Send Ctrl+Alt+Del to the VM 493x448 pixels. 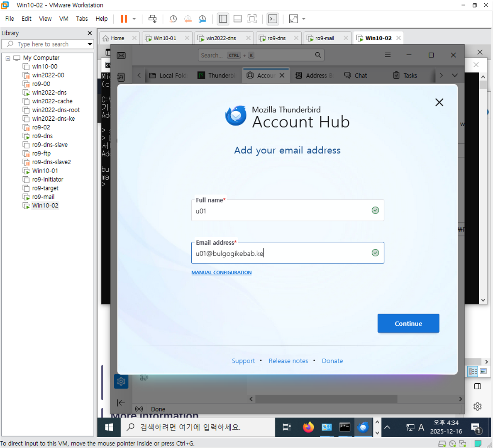[152, 19]
